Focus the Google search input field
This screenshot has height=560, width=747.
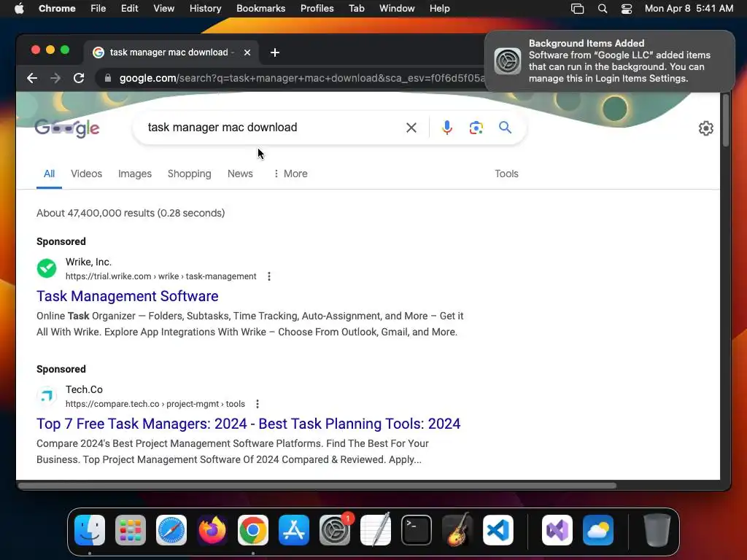pos(271,128)
